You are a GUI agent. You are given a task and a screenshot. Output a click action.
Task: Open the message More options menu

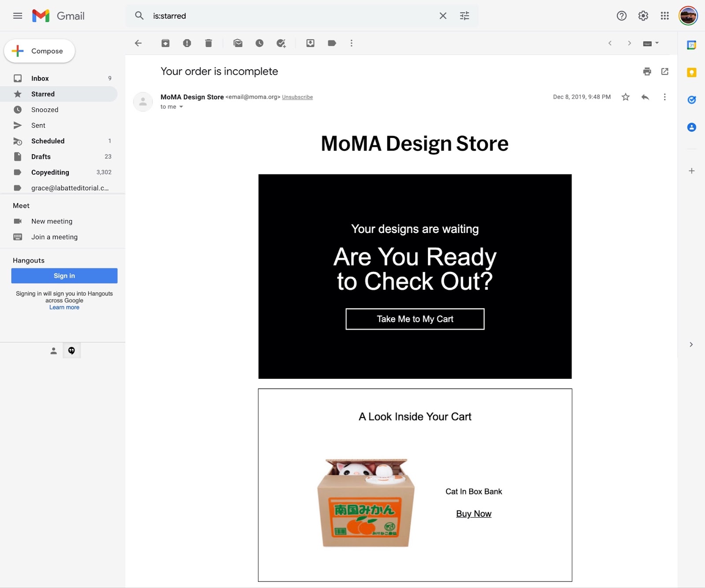click(x=664, y=97)
